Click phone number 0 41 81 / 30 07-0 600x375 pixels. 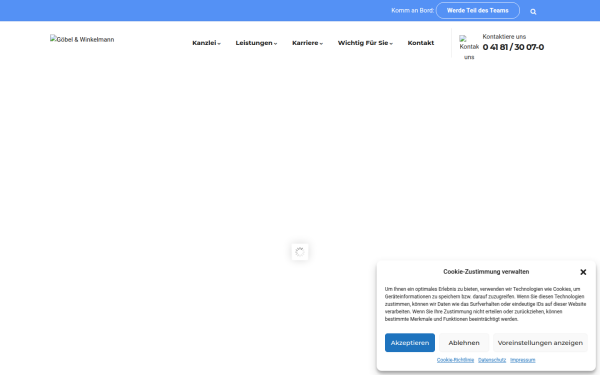[x=513, y=47]
